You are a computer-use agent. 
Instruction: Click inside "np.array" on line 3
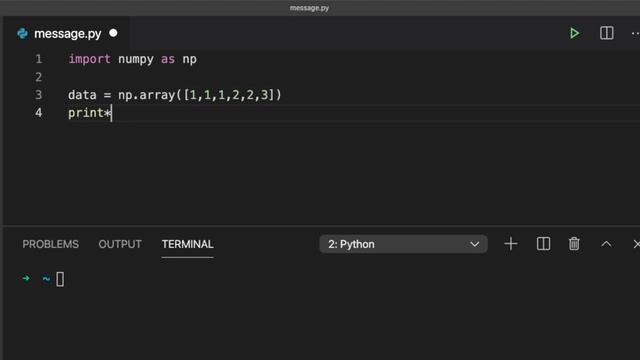coord(147,96)
